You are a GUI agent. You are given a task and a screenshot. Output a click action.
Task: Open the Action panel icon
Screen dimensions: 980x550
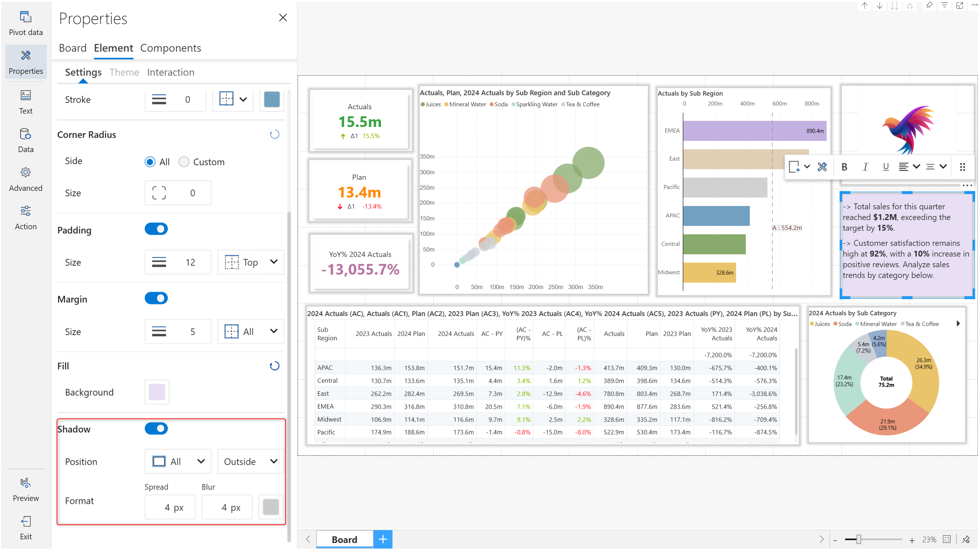25,217
